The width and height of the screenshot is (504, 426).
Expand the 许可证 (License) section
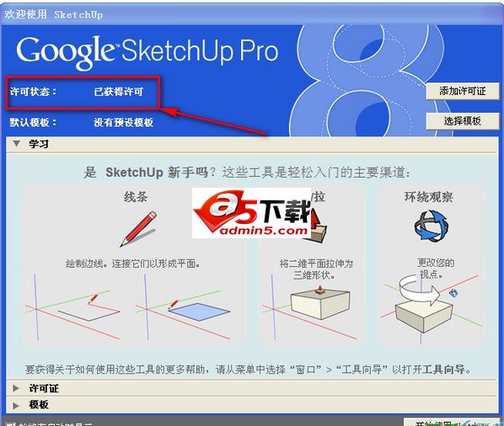[x=16, y=388]
